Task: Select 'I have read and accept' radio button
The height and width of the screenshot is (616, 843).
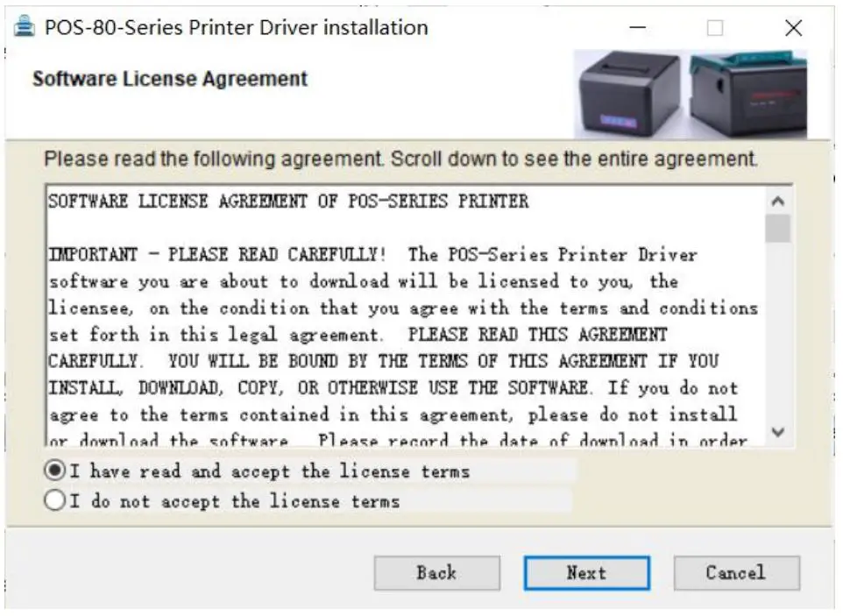Action: tap(55, 471)
